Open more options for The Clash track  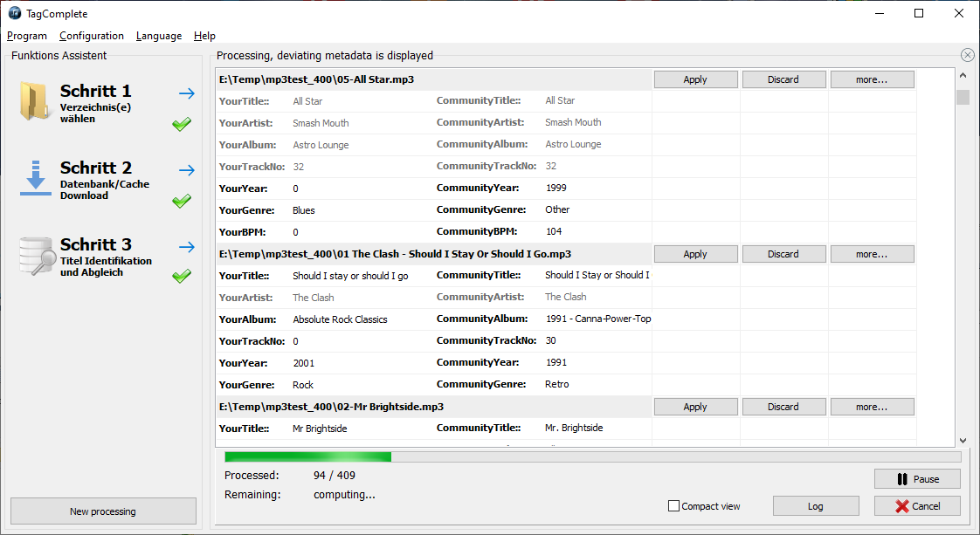click(x=872, y=254)
